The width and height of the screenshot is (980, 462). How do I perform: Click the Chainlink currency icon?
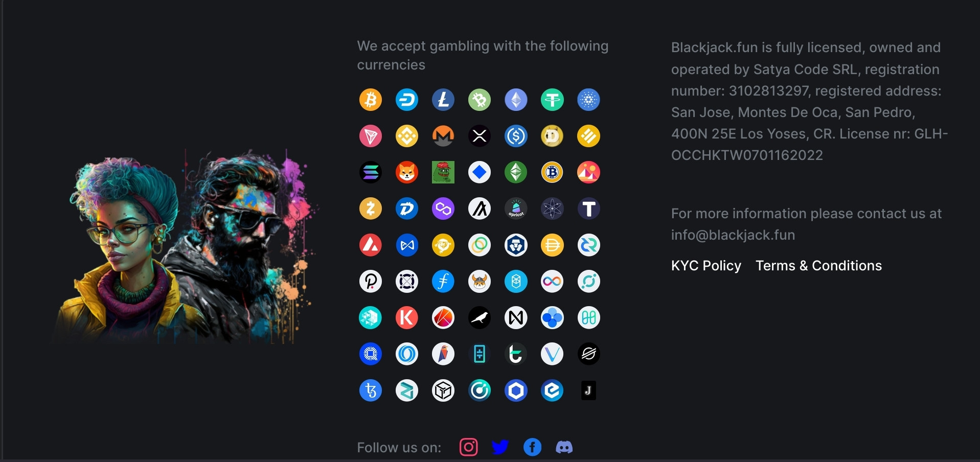pyautogui.click(x=516, y=390)
